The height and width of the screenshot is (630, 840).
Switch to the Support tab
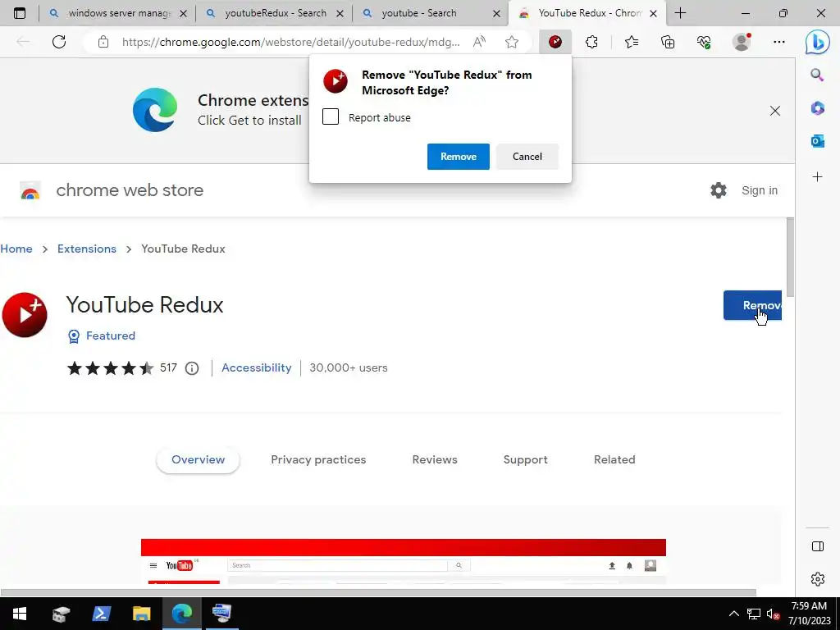click(x=526, y=459)
